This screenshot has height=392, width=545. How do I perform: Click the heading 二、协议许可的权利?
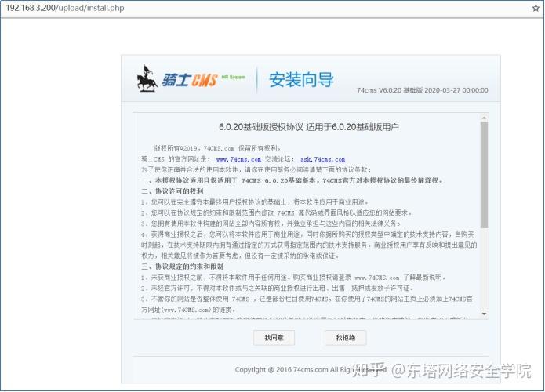pyautogui.click(x=172, y=191)
